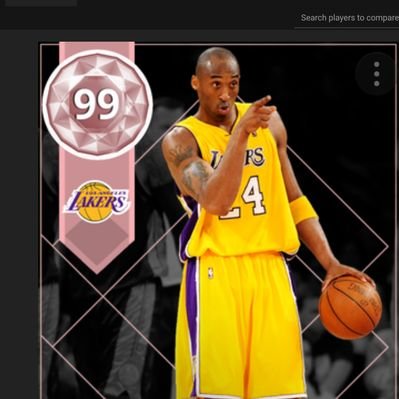
Task: Click the NBA logo on the yellow shorts
Action: click(x=210, y=273)
